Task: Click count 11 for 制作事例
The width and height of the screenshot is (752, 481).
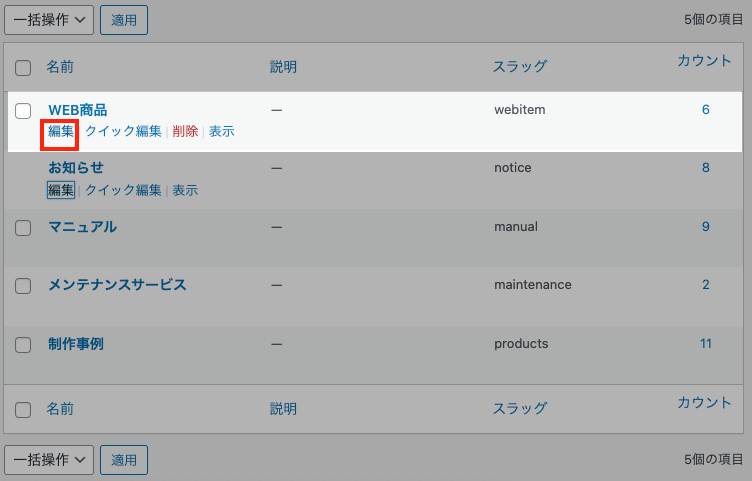Action: tap(705, 344)
